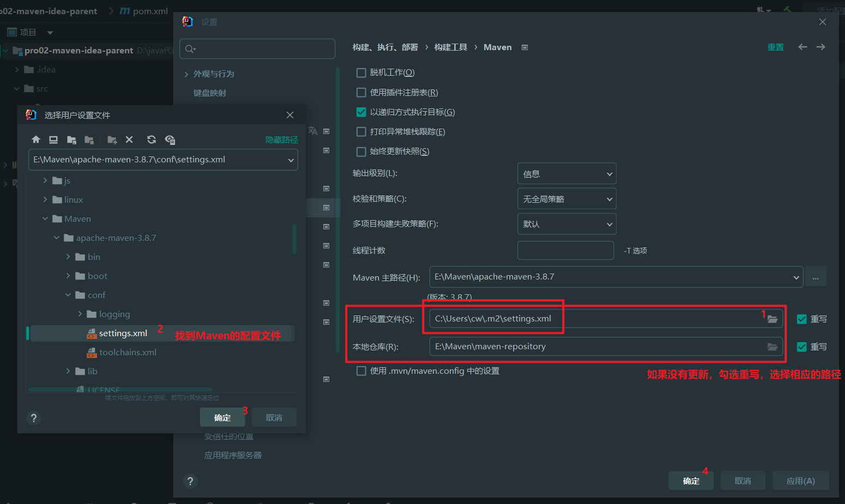This screenshot has width=845, height=504.
Task: Enable 使用插件注册表(R) checkbox
Action: (x=361, y=93)
